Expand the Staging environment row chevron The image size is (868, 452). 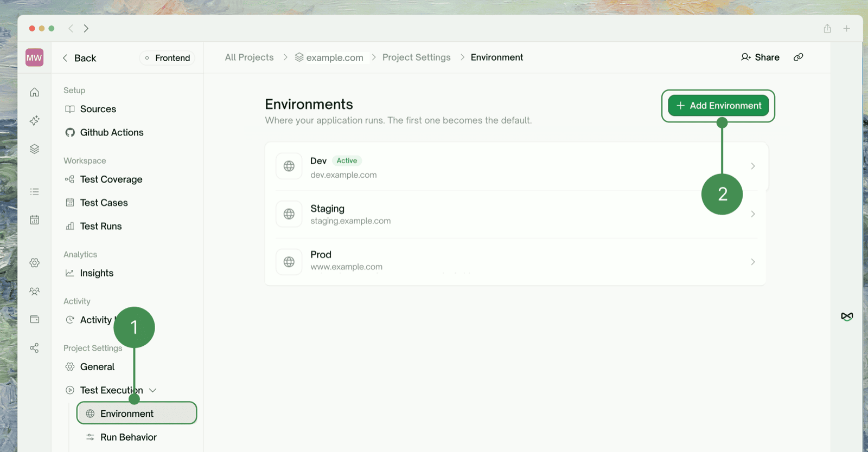pos(752,214)
